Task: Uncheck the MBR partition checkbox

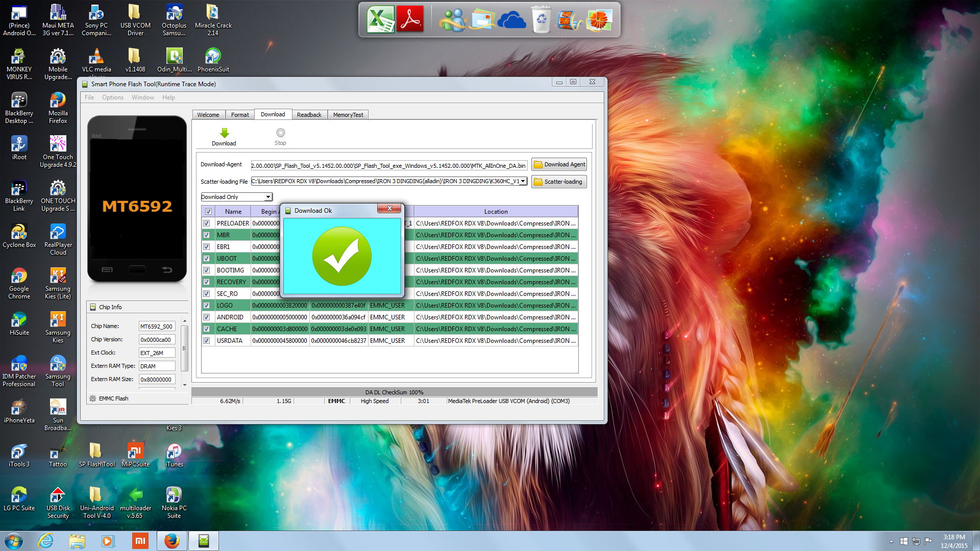Action: pos(207,235)
